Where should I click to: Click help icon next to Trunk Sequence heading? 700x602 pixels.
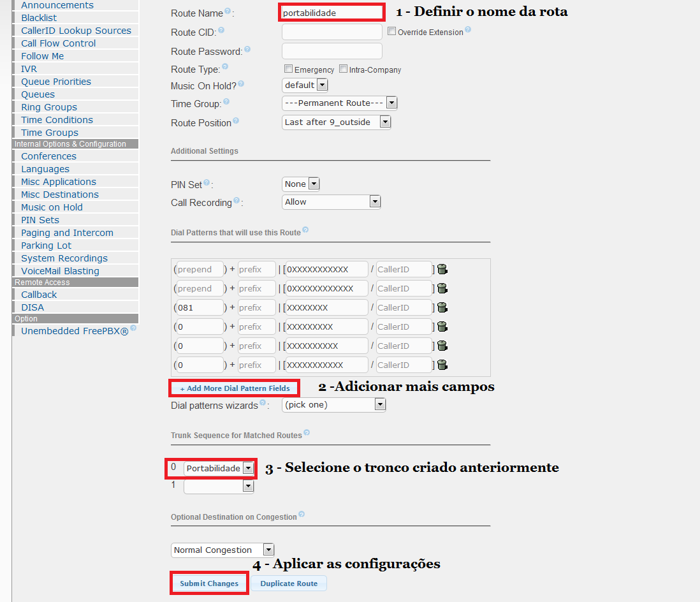[307, 433]
